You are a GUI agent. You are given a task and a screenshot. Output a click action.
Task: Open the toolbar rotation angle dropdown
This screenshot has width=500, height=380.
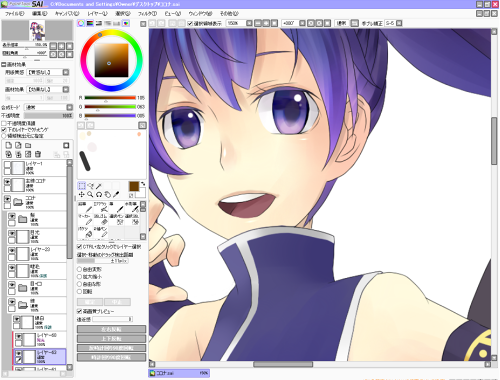[302, 23]
